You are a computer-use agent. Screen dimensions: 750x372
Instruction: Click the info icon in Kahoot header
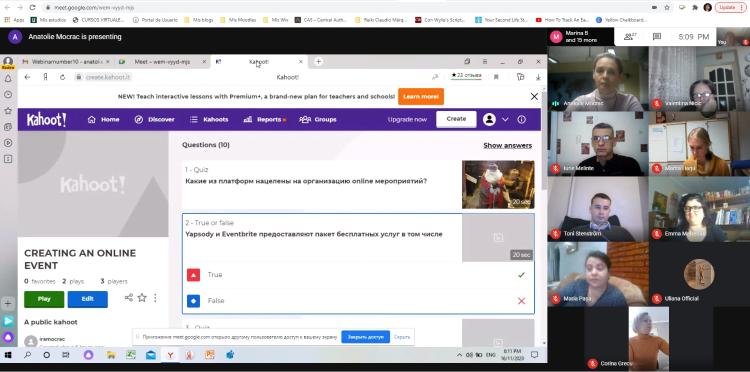point(521,120)
